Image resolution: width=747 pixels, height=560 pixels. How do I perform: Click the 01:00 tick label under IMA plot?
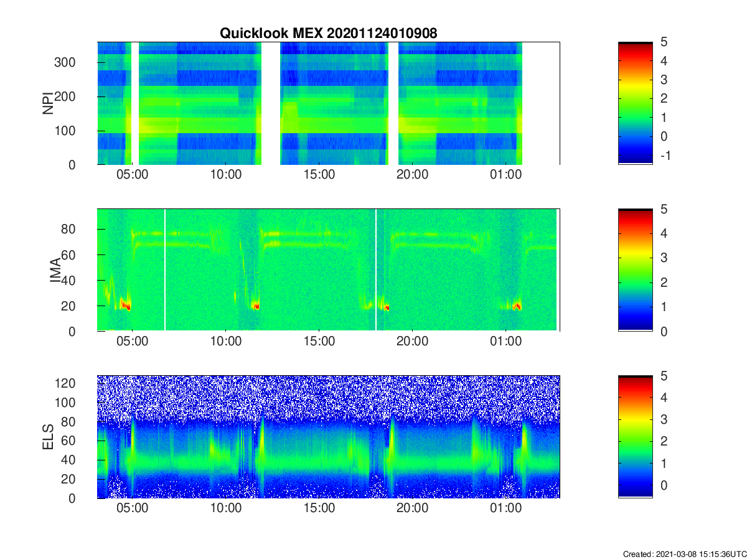pyautogui.click(x=505, y=342)
